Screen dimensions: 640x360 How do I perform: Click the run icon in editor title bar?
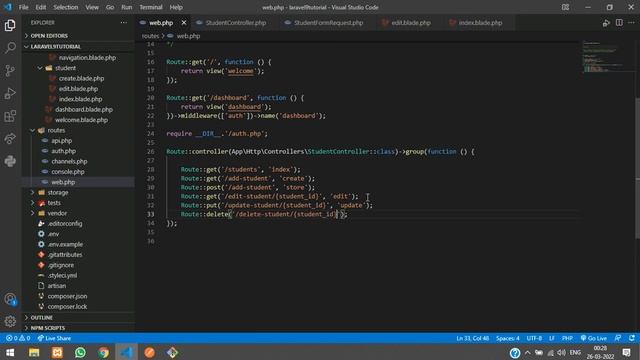[606, 23]
